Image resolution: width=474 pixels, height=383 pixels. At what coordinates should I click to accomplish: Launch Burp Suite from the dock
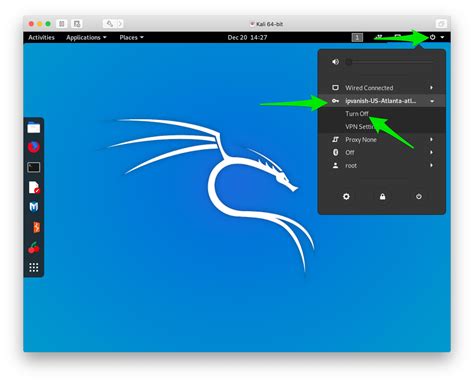point(36,227)
